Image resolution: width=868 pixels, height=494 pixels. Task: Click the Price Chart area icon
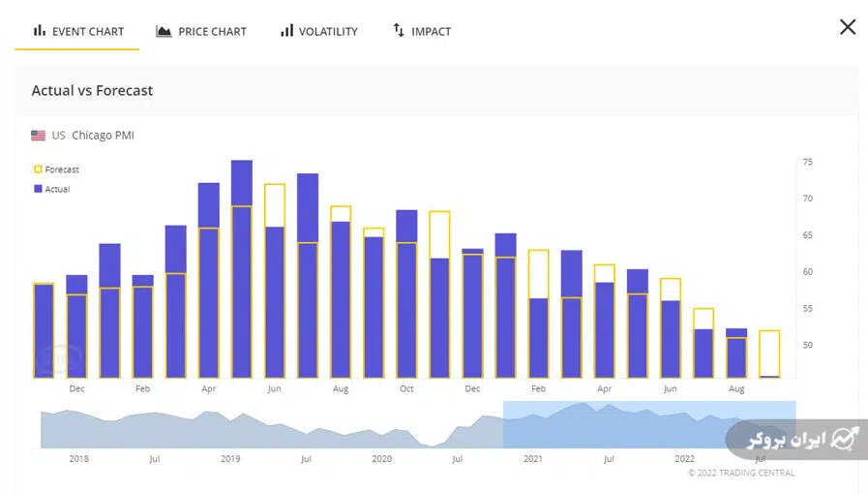[164, 31]
